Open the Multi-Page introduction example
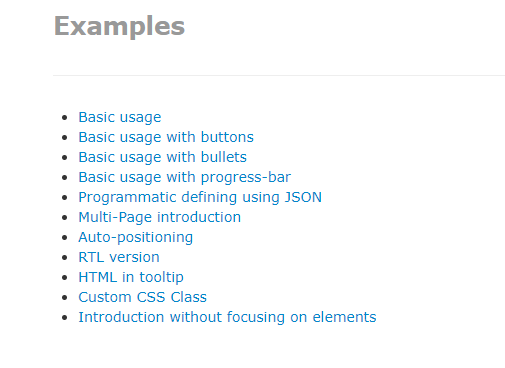Image resolution: width=505 pixels, height=368 pixels. point(160,217)
